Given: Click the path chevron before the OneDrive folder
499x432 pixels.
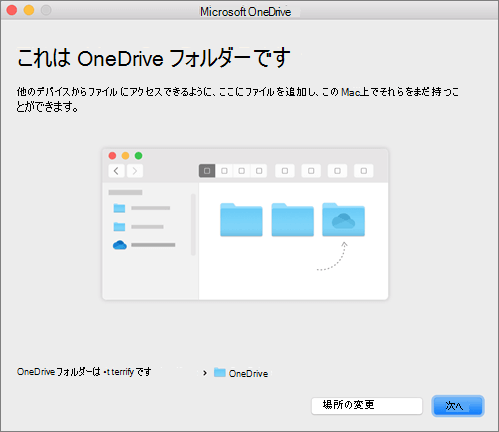Looking at the screenshot, I should pyautogui.click(x=205, y=373).
